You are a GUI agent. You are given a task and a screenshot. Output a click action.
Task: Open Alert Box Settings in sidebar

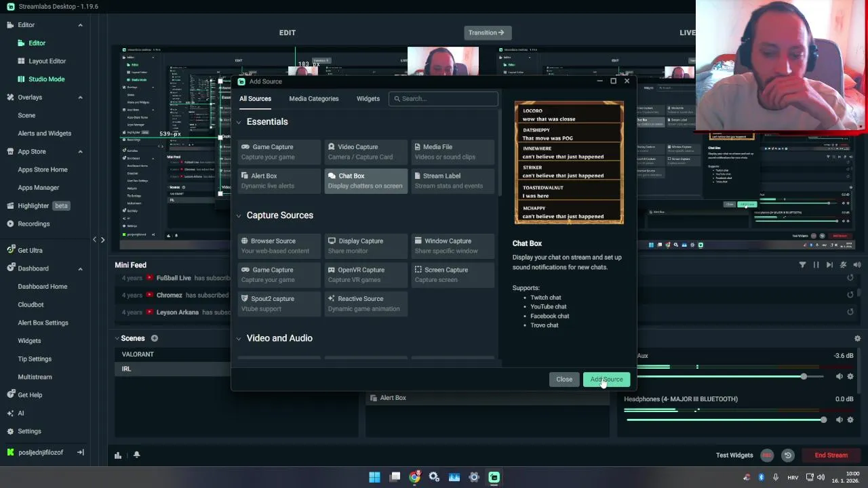coord(43,323)
